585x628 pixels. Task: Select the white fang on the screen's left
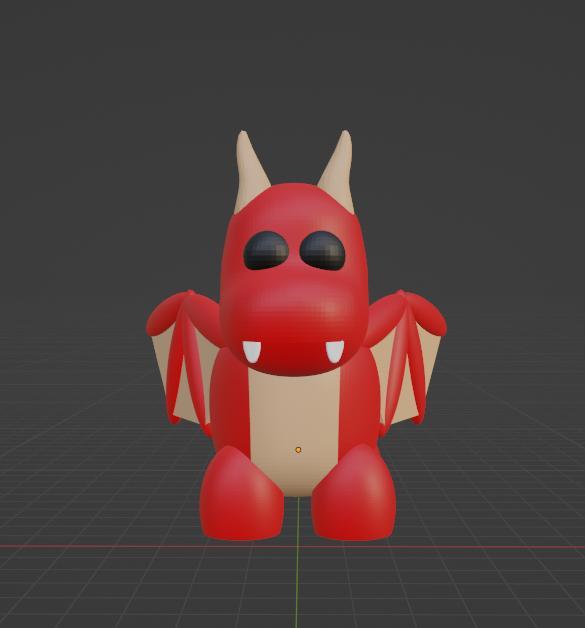point(252,352)
